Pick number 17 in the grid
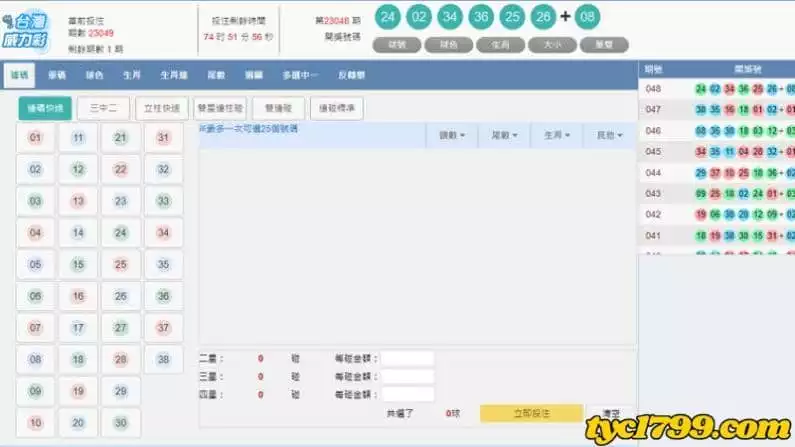The width and height of the screenshot is (795, 447). click(x=78, y=328)
